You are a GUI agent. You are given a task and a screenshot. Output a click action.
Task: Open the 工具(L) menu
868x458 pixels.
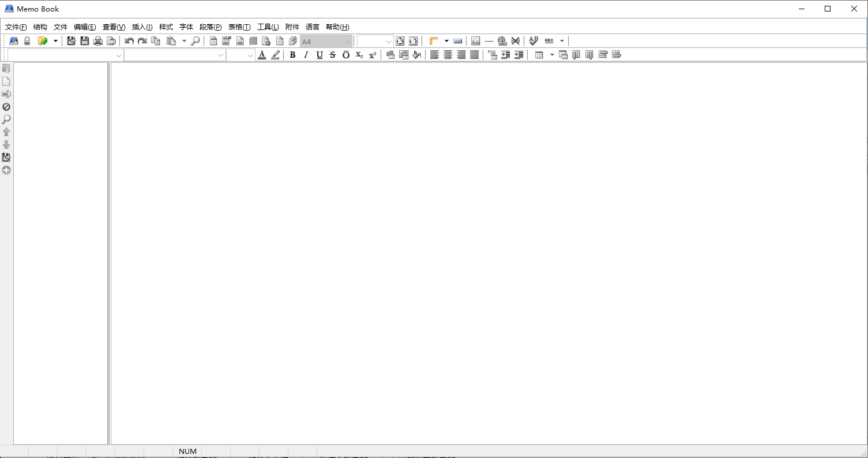268,27
